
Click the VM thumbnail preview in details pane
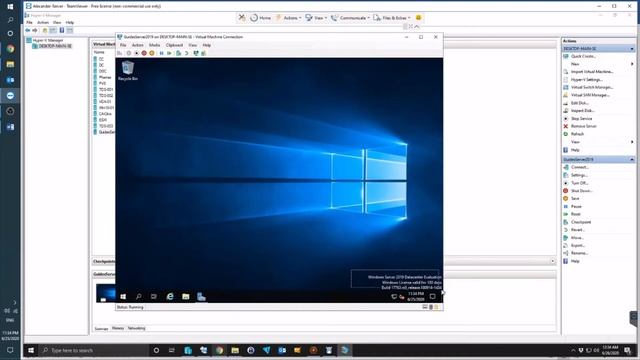tap(106, 293)
